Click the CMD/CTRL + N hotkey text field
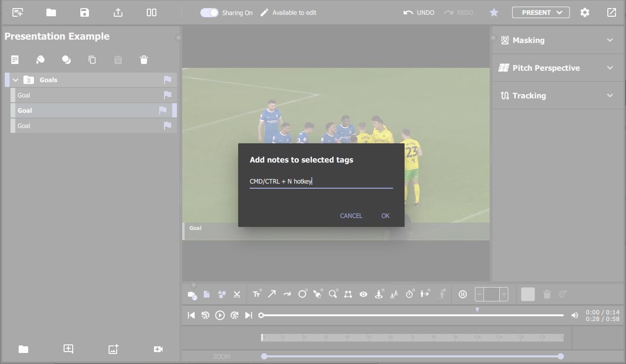Image resolution: width=626 pixels, height=364 pixels. click(321, 181)
